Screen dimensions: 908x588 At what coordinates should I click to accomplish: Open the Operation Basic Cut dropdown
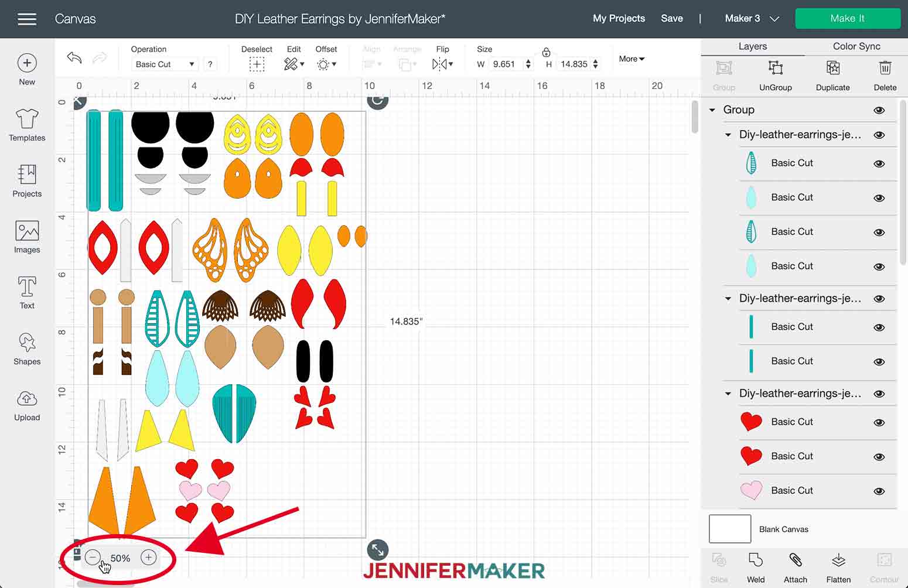(165, 64)
